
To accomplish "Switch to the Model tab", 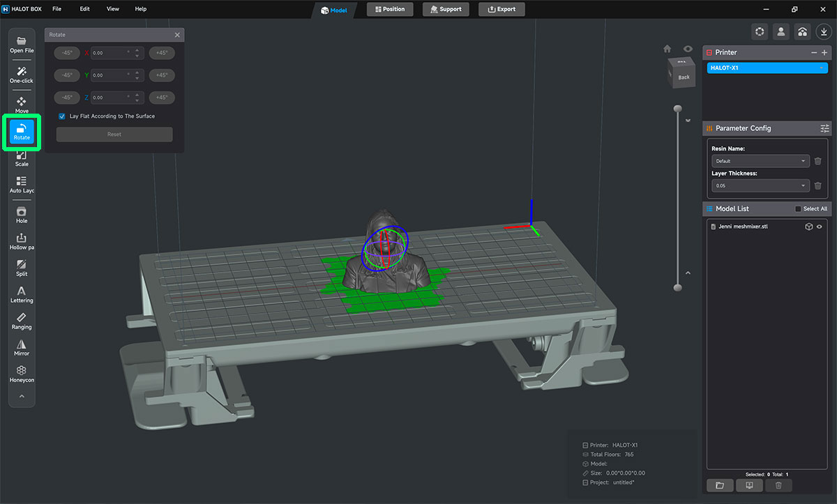I will (x=334, y=10).
